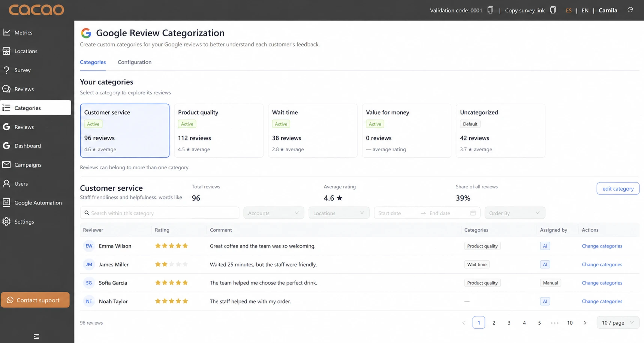This screenshot has width=644, height=343.
Task: Change categories for Emma Wilson's review
Action: [x=602, y=246]
